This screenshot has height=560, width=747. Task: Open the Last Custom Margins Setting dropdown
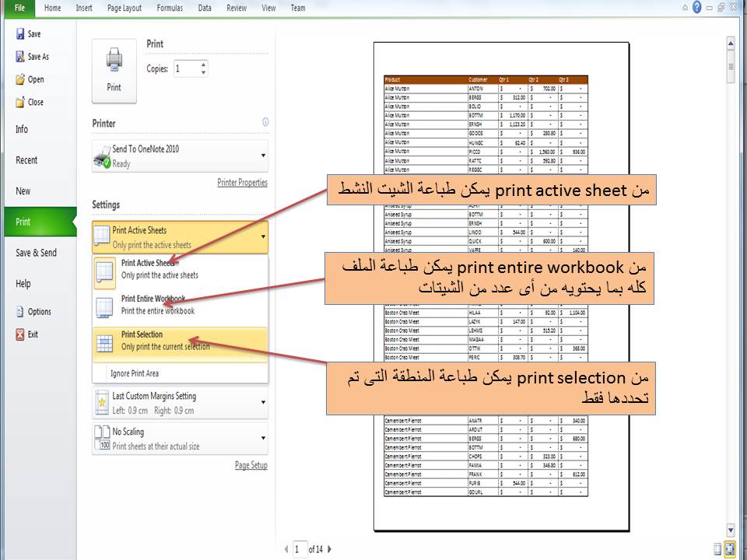click(263, 402)
